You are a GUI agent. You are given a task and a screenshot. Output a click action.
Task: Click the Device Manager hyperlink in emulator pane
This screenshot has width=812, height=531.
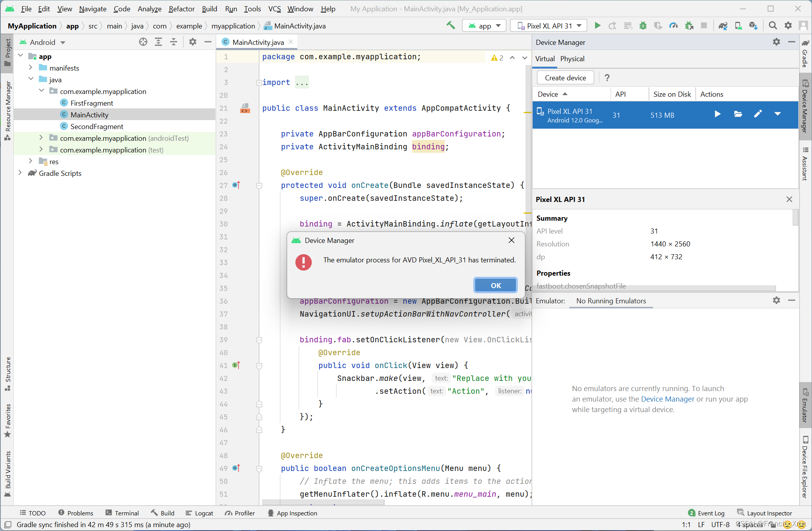pos(667,399)
